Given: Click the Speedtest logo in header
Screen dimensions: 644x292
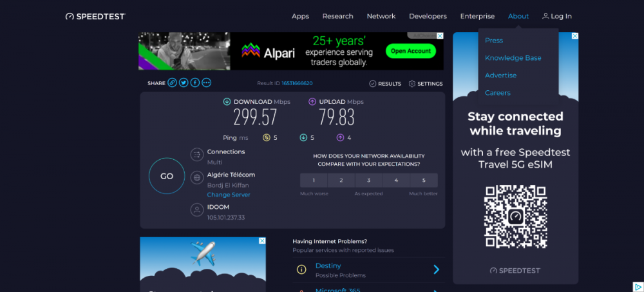Looking at the screenshot, I should (95, 16).
